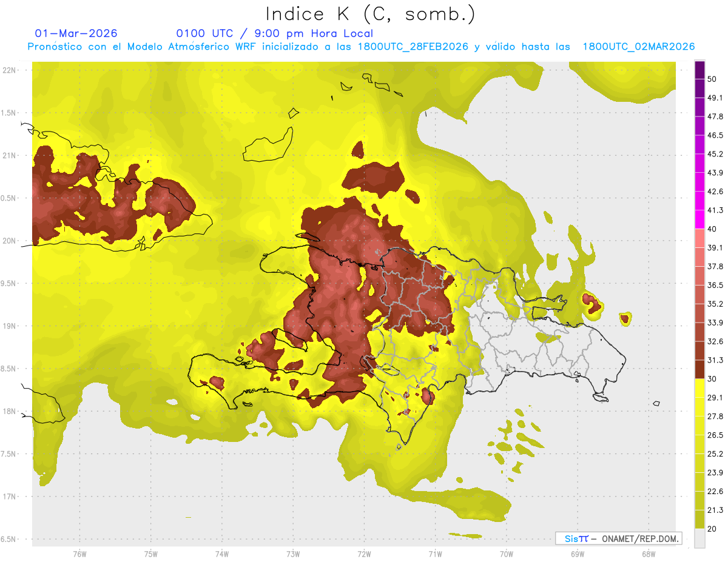Click the legend value '30'
Screen dimensions: 728x562
coord(713,379)
